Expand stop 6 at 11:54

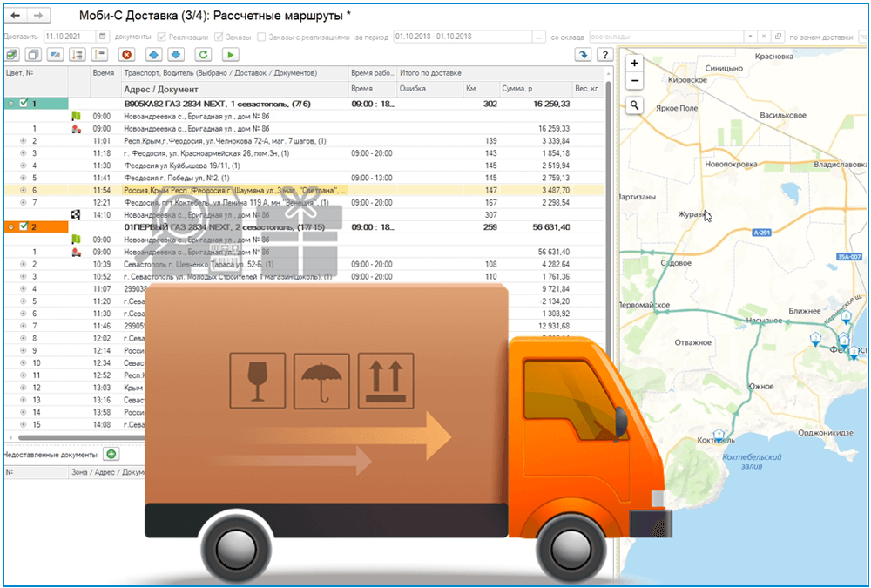point(23,190)
